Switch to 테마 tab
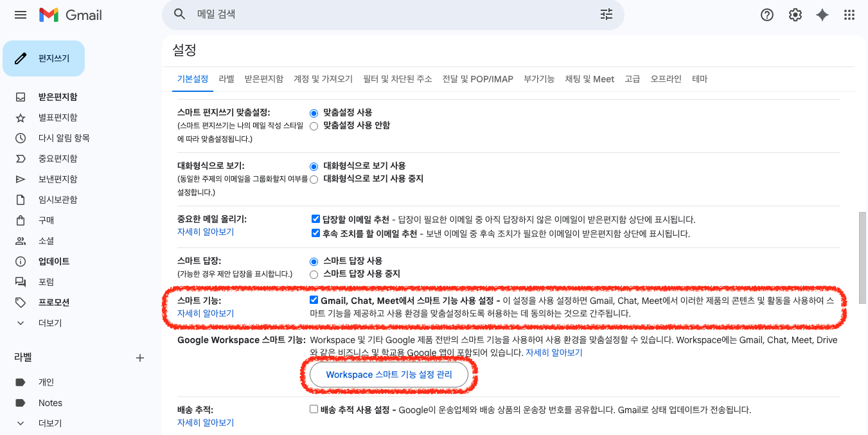 (700, 79)
